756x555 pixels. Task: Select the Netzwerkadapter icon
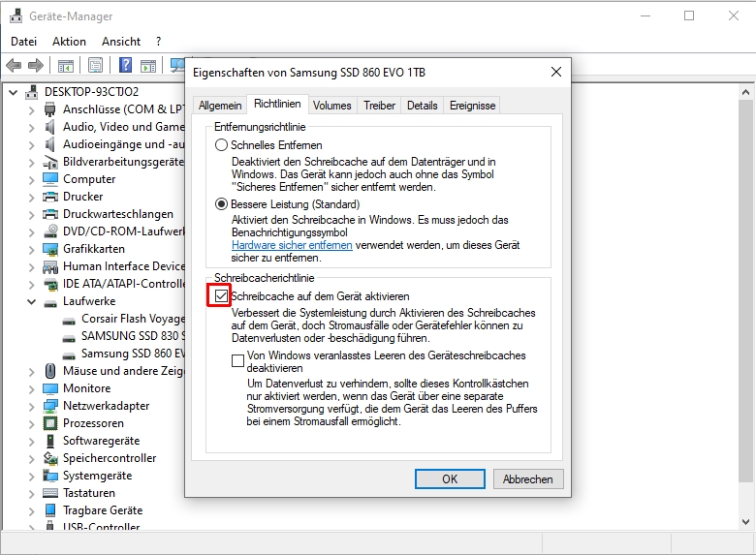(50, 406)
